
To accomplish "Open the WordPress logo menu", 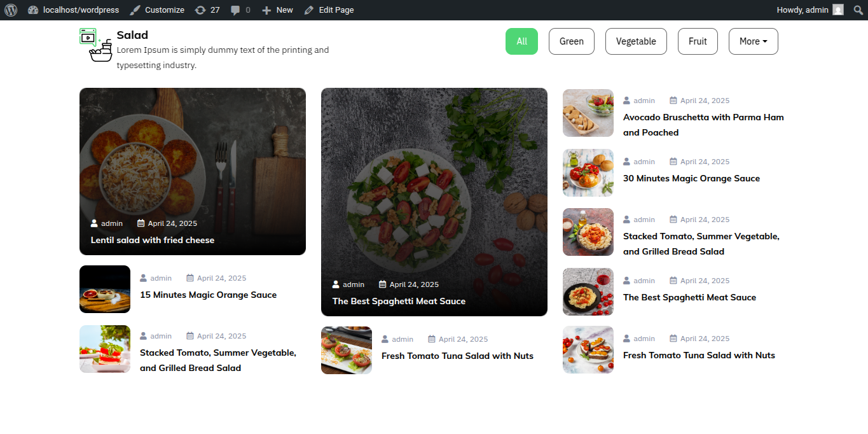I will click(x=10, y=10).
